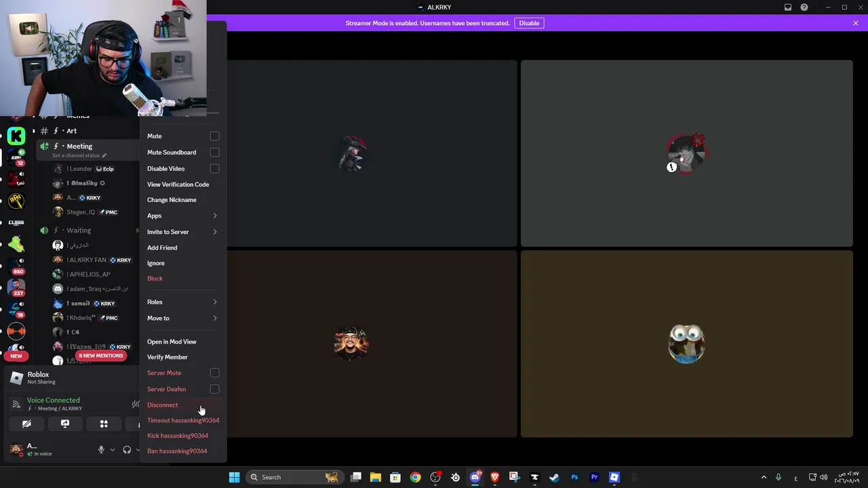This screenshot has height=488, width=868.
Task: Tick the Mute Soundboard checkbox
Action: tap(214, 152)
